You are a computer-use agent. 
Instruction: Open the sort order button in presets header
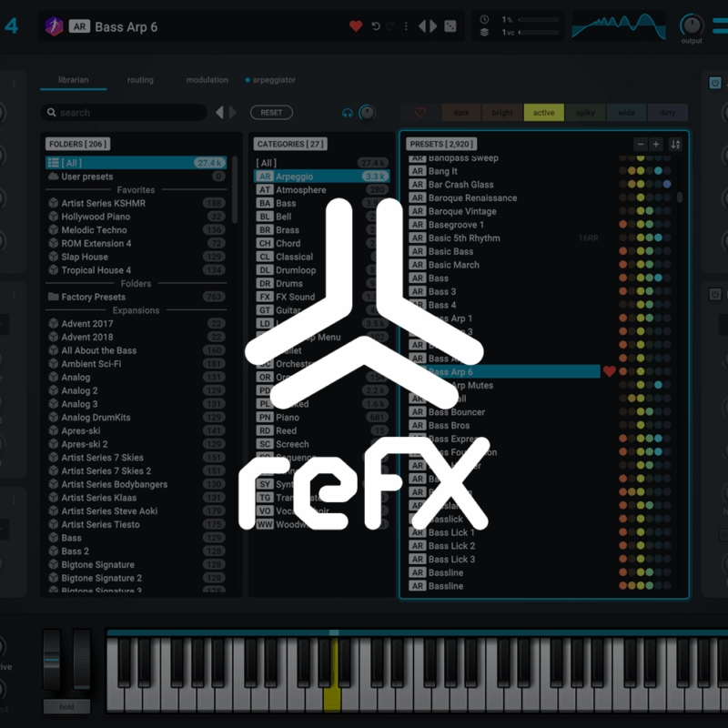click(x=675, y=145)
